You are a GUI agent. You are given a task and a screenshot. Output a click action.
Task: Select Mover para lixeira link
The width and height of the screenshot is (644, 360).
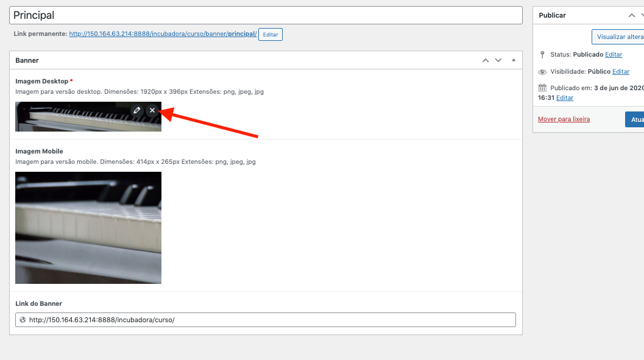[564, 119]
